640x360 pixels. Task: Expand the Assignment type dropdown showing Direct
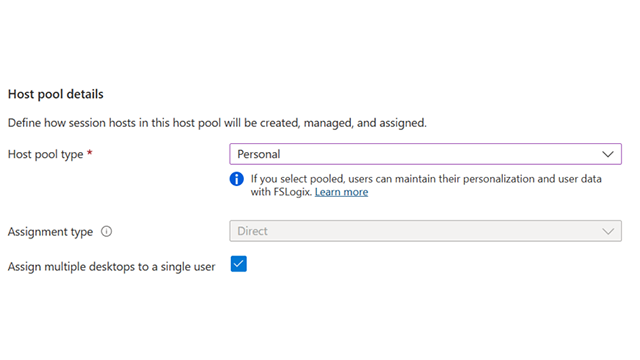(425, 231)
